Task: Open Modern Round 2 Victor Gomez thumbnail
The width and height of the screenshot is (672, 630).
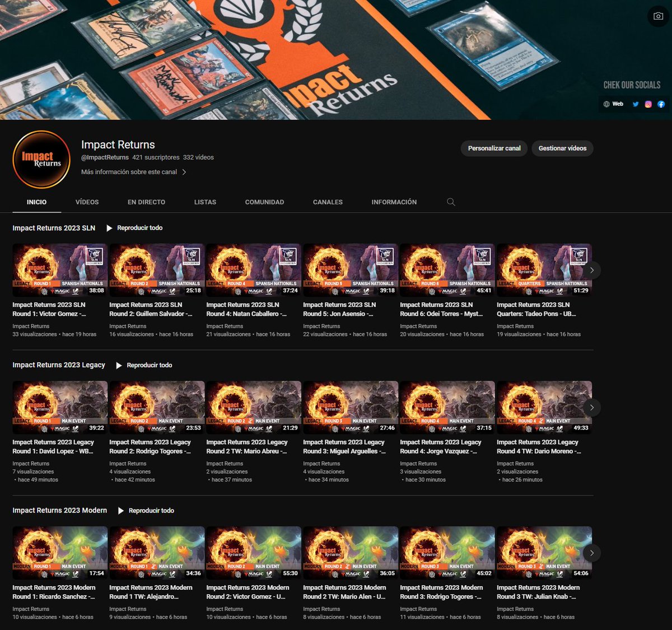Action: pyautogui.click(x=254, y=553)
